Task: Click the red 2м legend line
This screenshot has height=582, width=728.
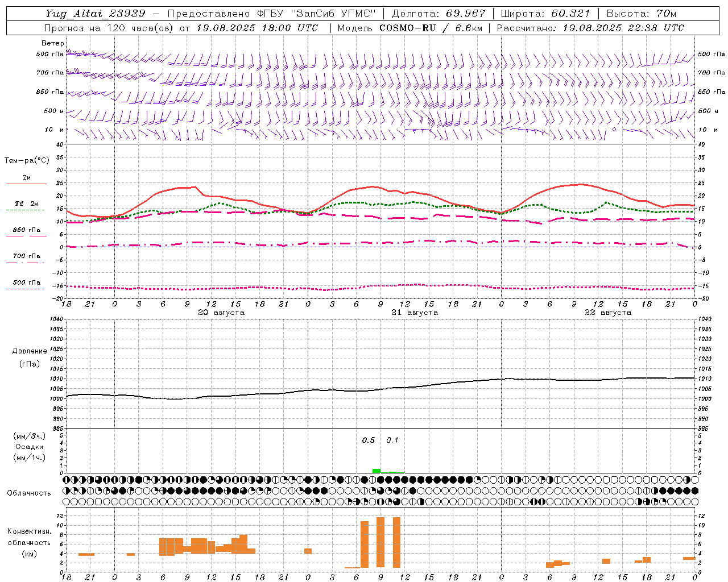Action: click(26, 184)
